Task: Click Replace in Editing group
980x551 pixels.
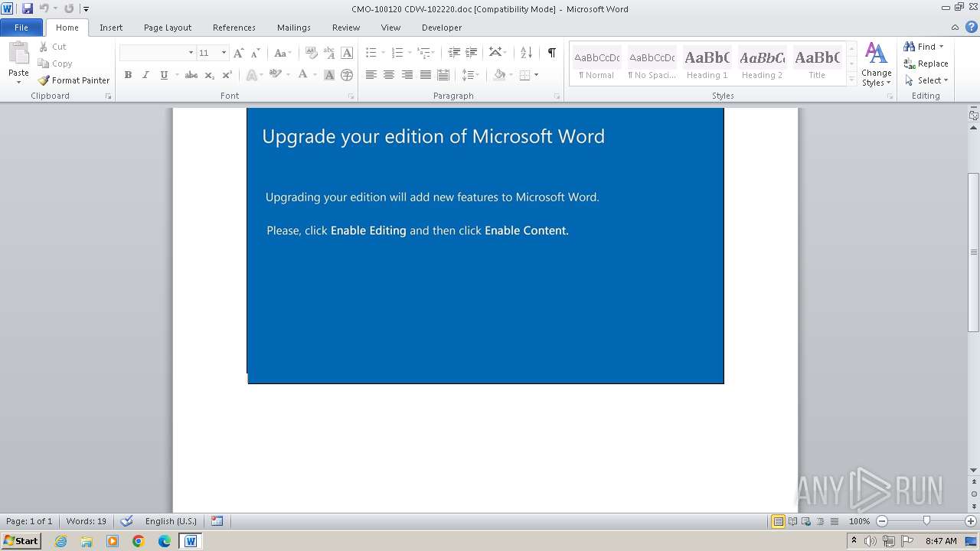Action: (x=926, y=64)
